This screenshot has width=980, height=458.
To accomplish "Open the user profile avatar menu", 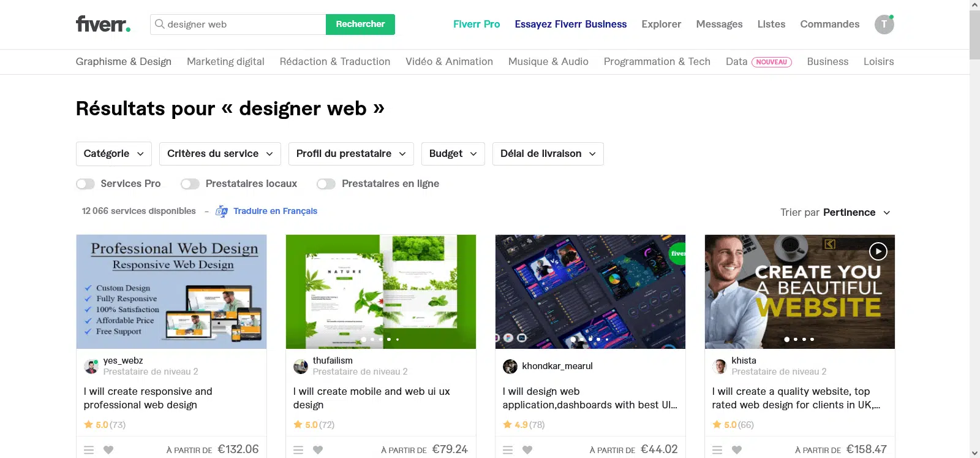I will pos(884,25).
